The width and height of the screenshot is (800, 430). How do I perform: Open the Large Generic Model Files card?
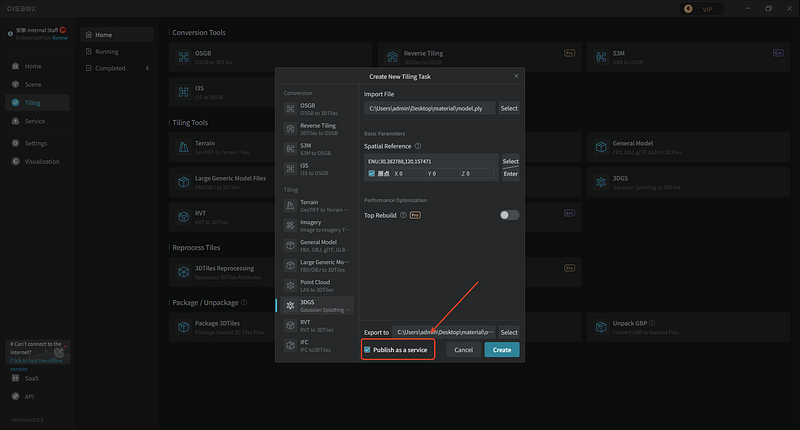point(222,182)
